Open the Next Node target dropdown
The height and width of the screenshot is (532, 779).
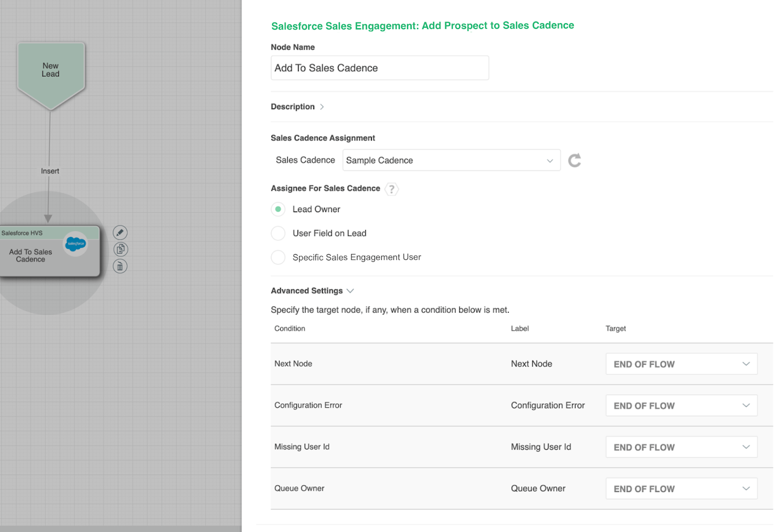click(x=681, y=364)
